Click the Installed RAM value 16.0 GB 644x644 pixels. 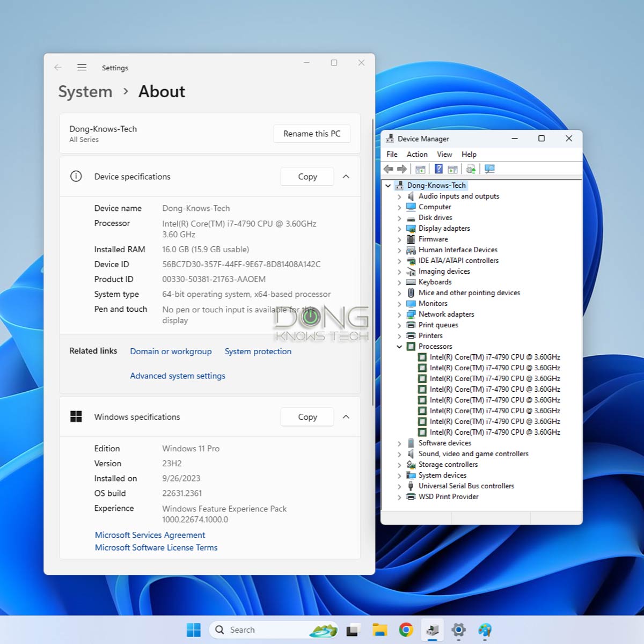pyautogui.click(x=206, y=250)
